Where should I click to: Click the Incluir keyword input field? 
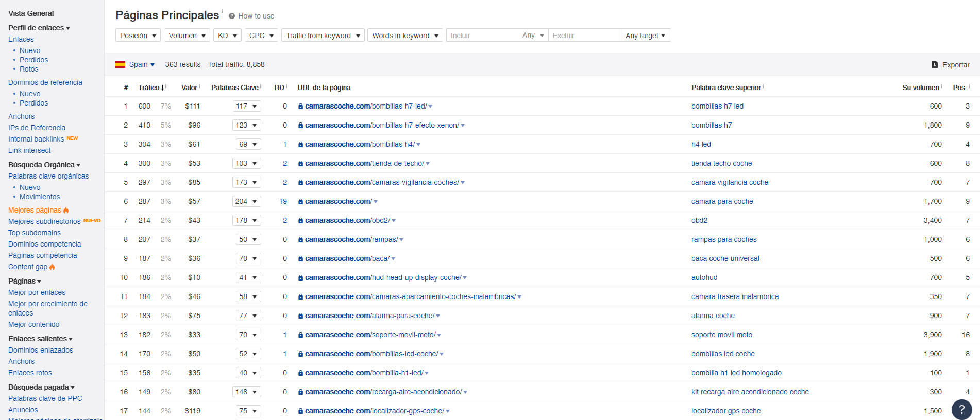482,36
